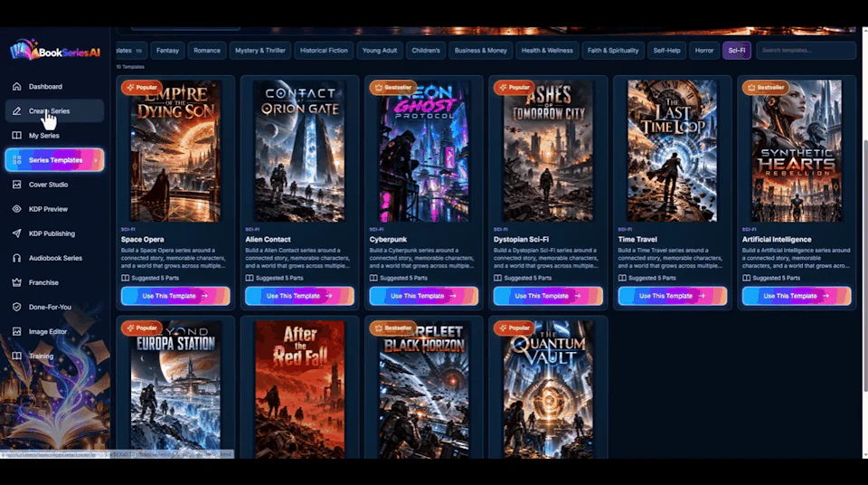Click the book icon beside Space Opera suggested parts
This screenshot has height=485, width=868.
click(x=125, y=278)
